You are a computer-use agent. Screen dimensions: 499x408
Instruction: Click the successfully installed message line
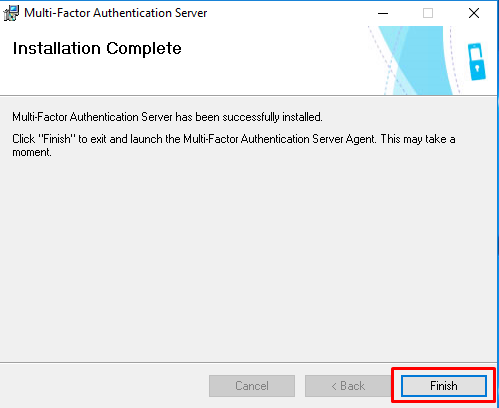pos(167,117)
